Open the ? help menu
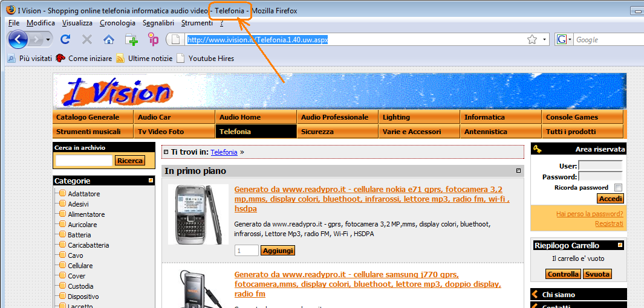This screenshot has height=308, width=644. coord(221,23)
